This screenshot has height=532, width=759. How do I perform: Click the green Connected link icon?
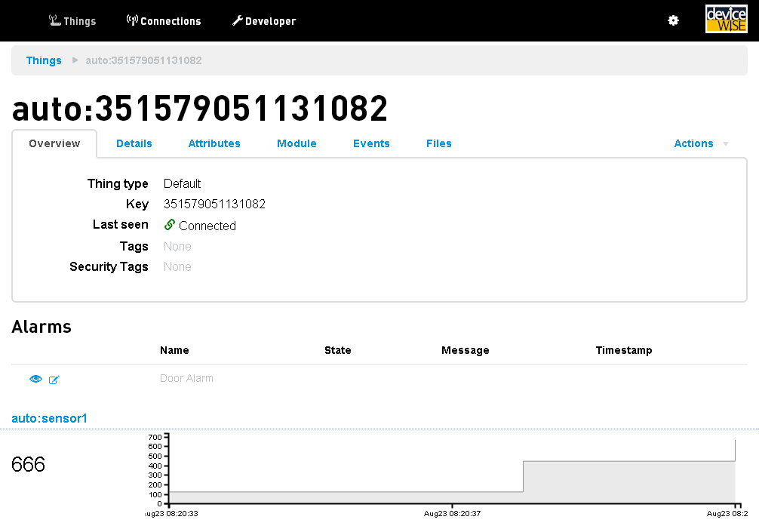(x=170, y=225)
